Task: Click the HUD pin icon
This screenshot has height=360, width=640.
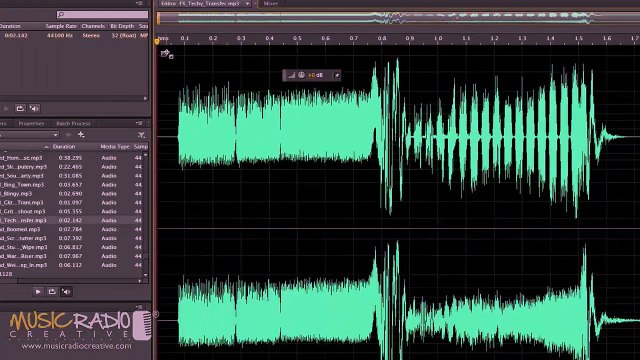Action: (x=337, y=75)
